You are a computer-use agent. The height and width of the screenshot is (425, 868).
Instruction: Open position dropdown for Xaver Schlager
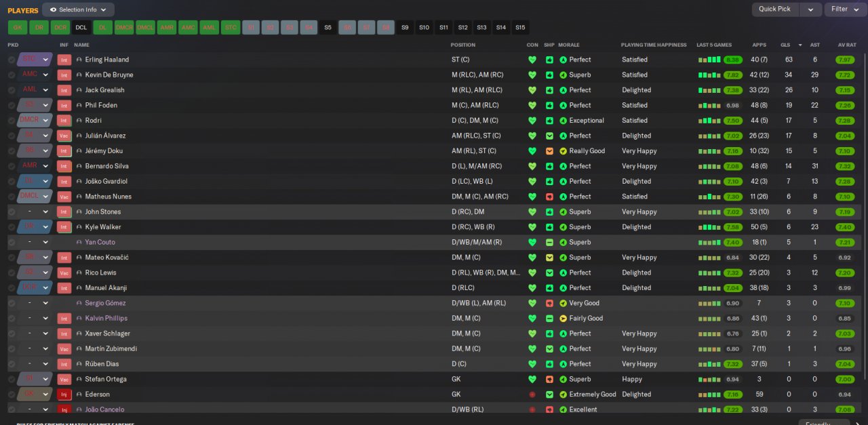tap(45, 333)
